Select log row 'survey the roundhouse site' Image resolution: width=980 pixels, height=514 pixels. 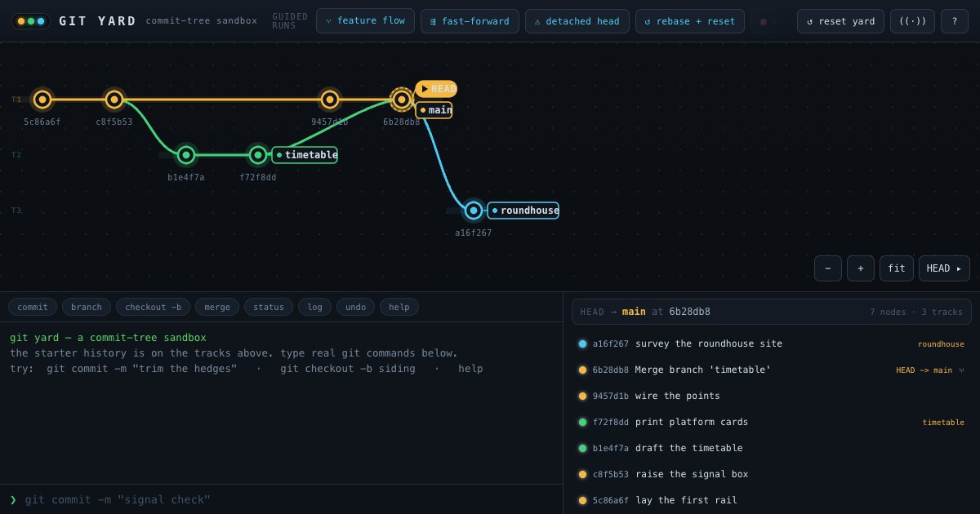pyautogui.click(x=771, y=343)
